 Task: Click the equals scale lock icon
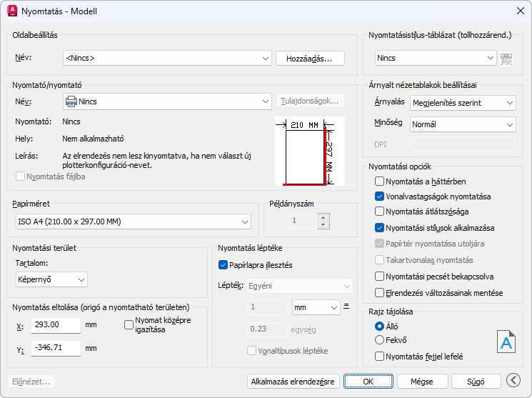[346, 307]
